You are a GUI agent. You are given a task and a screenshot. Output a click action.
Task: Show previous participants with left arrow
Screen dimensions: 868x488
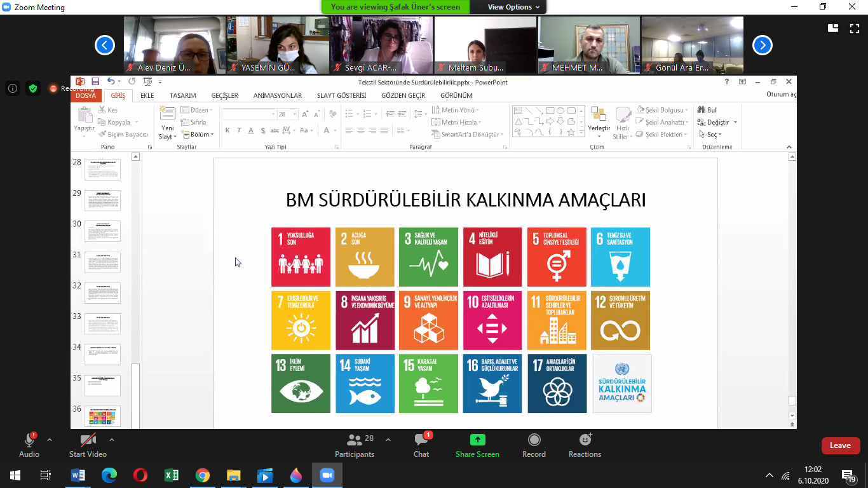pos(105,45)
